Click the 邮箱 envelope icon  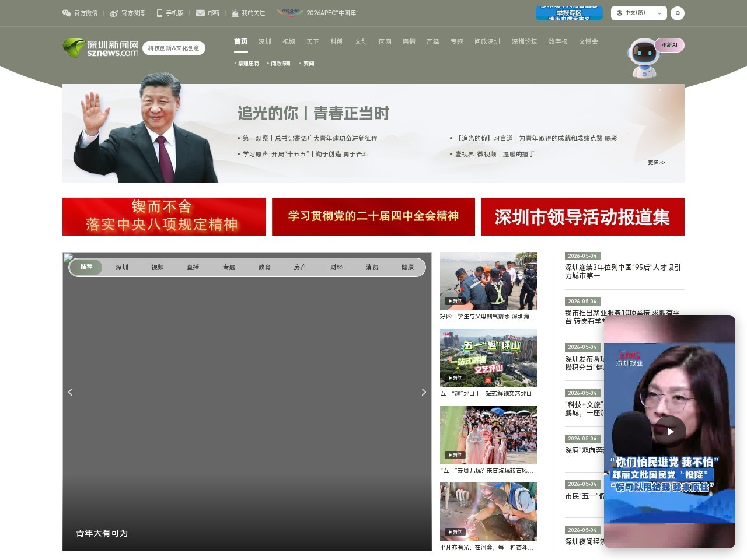coord(200,13)
